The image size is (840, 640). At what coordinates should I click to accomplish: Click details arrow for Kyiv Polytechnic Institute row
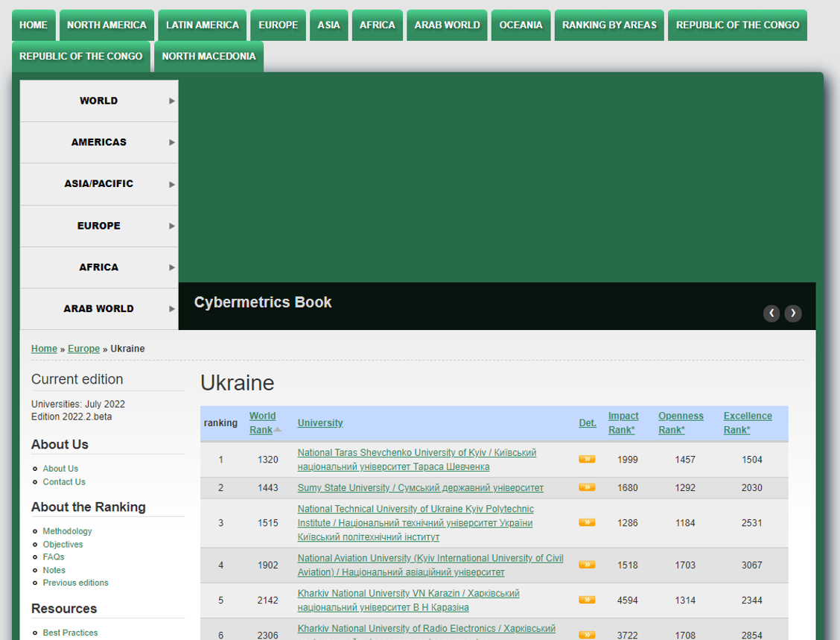[x=587, y=522]
